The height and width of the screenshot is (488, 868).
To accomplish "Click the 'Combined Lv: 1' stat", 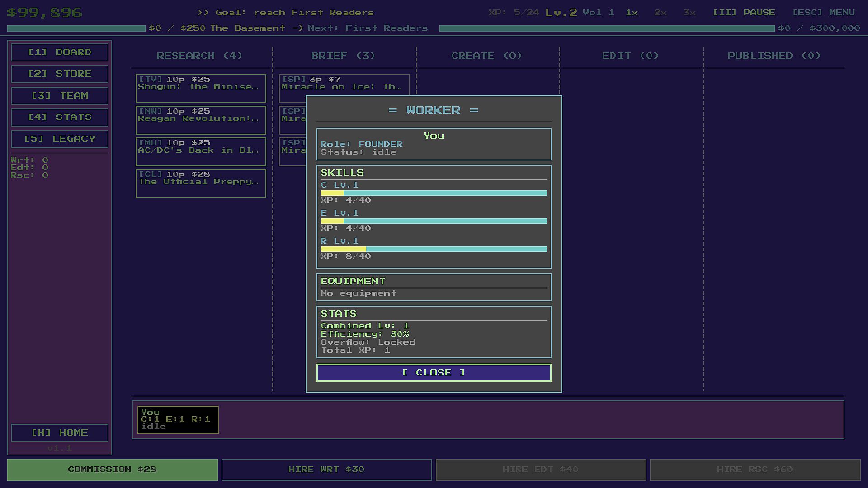I will point(365,326).
